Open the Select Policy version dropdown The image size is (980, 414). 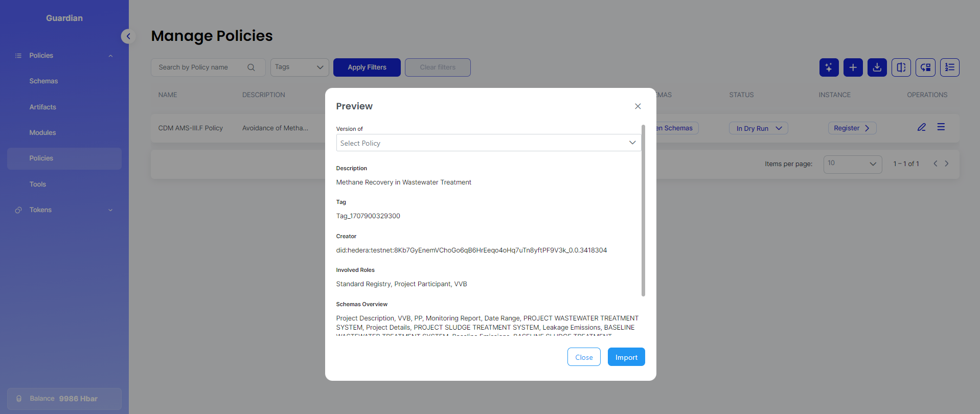click(x=488, y=143)
